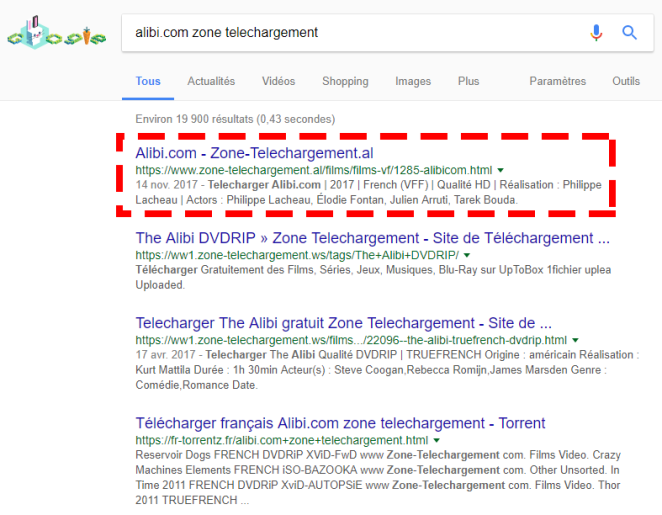Open the Télécharger français Alibi.com Torrent result
Image resolution: width=662 pixels, height=515 pixels.
pos(340,423)
